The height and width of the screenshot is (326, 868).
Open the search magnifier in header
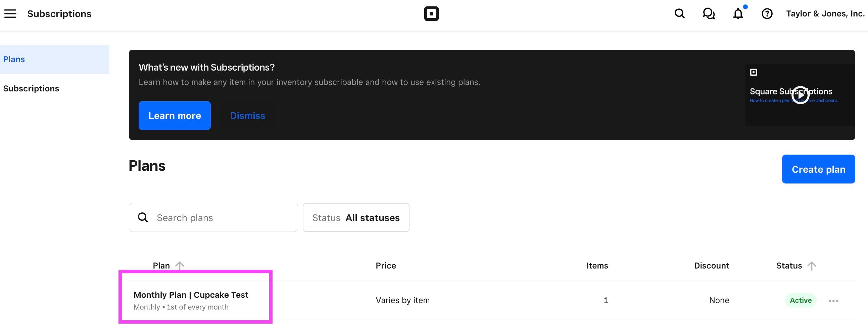tap(679, 14)
